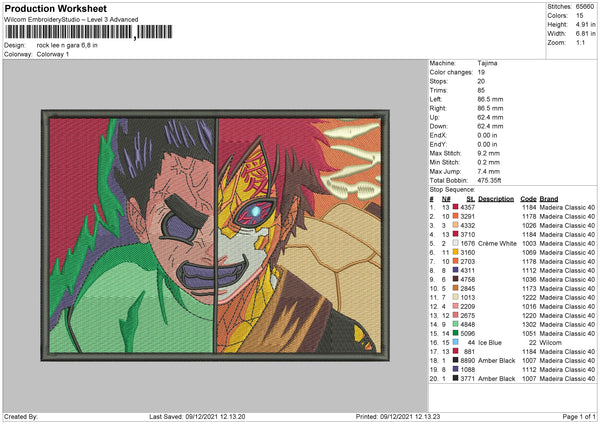Select the design name 'rock lee n gara 6,8 in'
The image size is (600, 424).
click(67, 45)
